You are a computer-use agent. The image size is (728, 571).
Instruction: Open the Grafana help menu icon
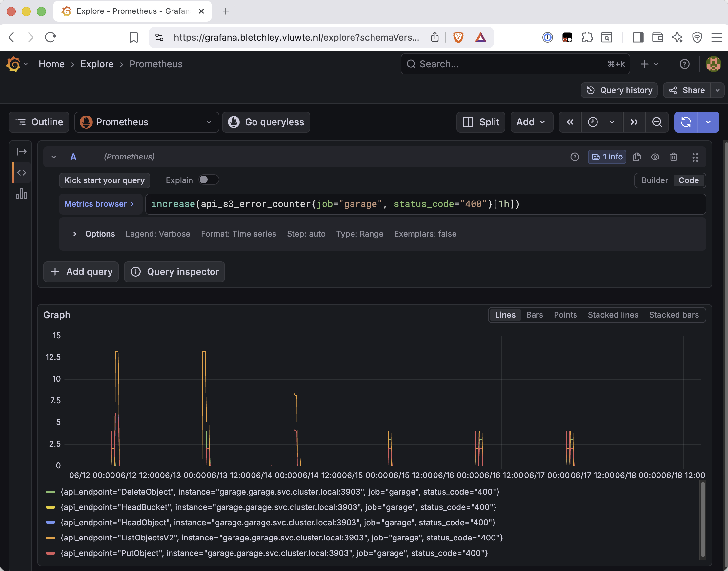point(685,64)
